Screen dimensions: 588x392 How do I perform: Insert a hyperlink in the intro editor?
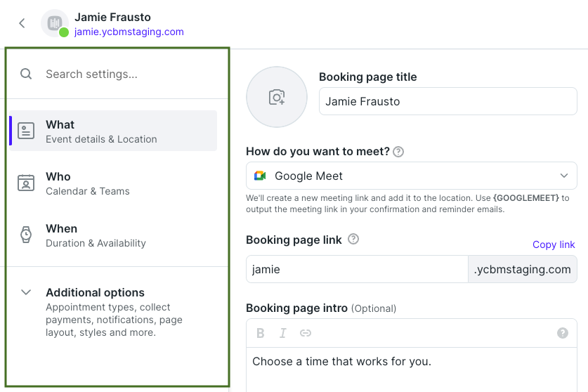[306, 333]
